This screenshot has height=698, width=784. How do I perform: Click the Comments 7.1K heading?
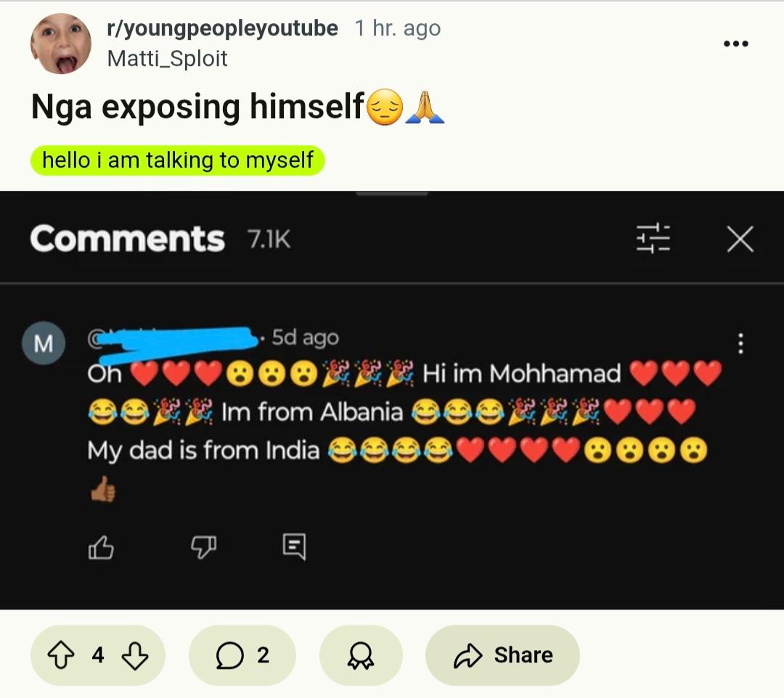(160, 238)
